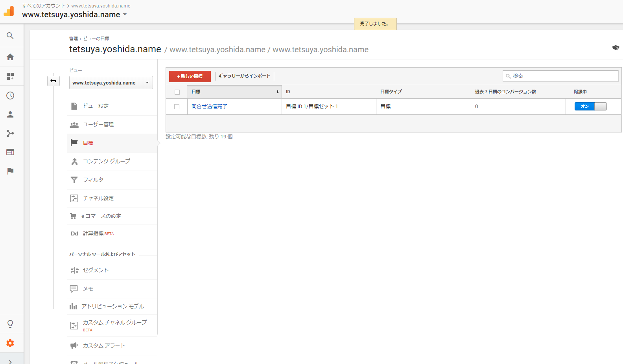Open Conversions flag icon in left sidebar
This screenshot has height=364, width=623.
tap(10, 171)
